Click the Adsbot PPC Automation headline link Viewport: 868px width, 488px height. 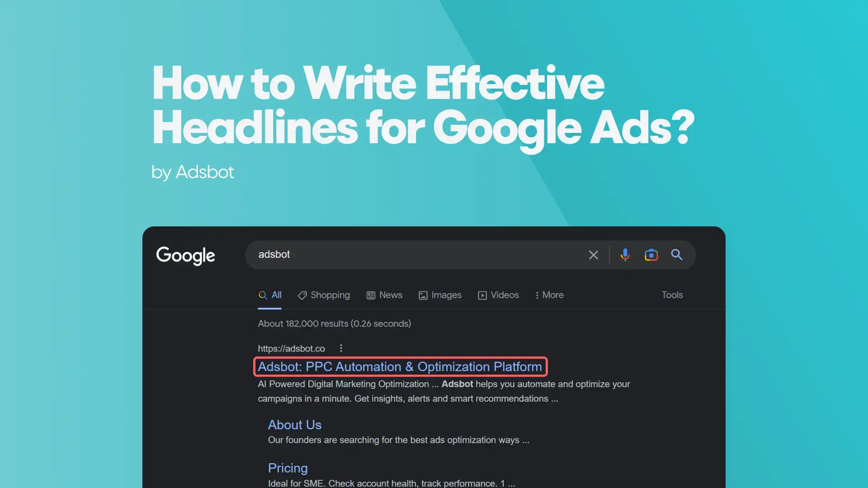(x=400, y=366)
